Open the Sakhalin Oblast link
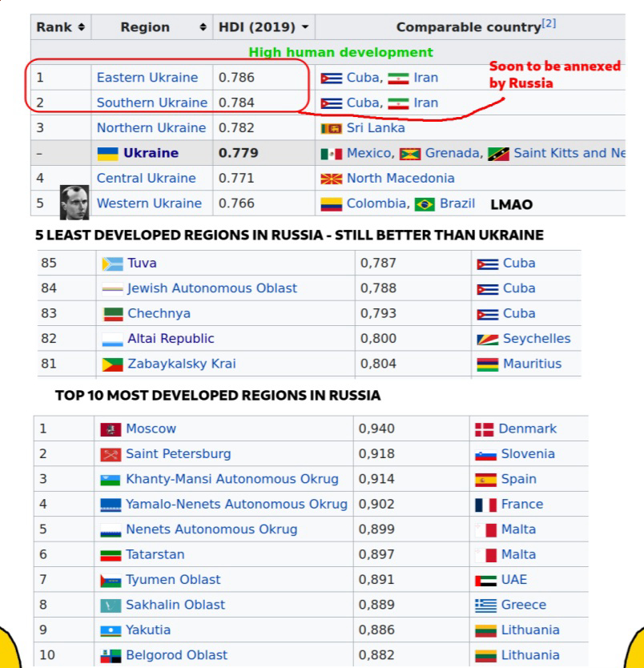 point(175,604)
